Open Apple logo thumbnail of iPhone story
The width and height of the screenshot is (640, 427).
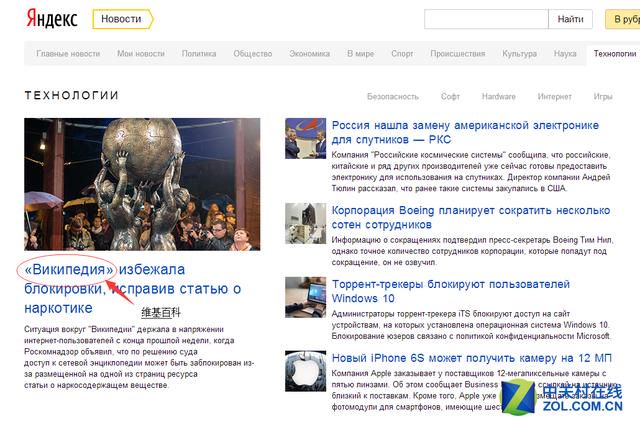pyautogui.click(x=305, y=371)
